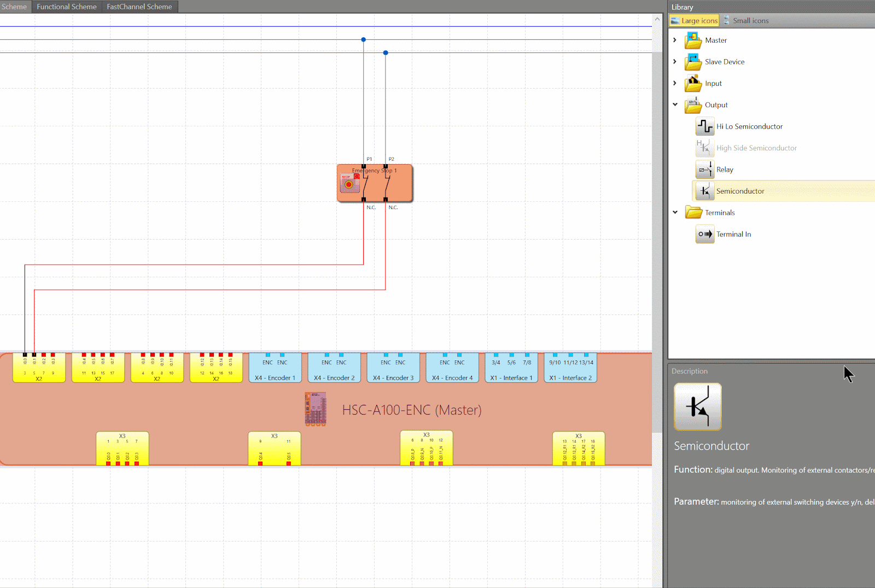The height and width of the screenshot is (588, 875).
Task: Click the X2 input block with pins 11 13 15 17
Action: (x=98, y=368)
